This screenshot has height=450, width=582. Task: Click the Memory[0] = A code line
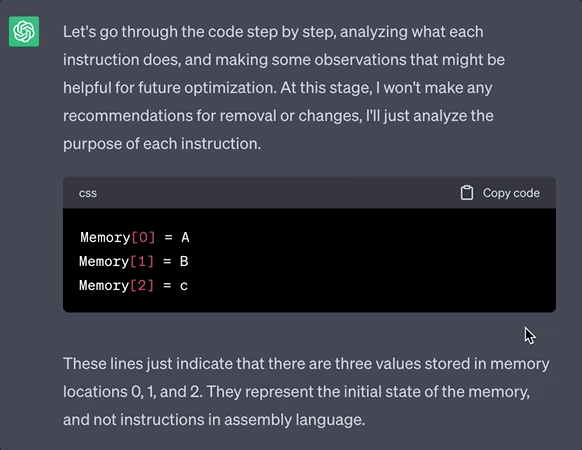point(135,237)
